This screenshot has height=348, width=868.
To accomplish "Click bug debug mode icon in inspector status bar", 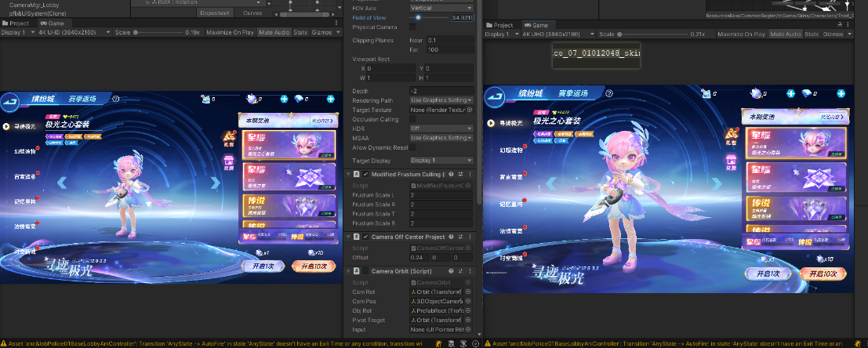I will 439,343.
